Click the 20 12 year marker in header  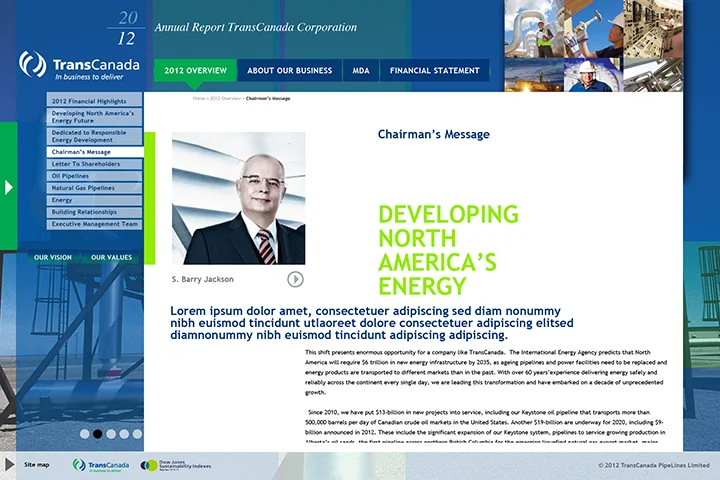(x=127, y=28)
